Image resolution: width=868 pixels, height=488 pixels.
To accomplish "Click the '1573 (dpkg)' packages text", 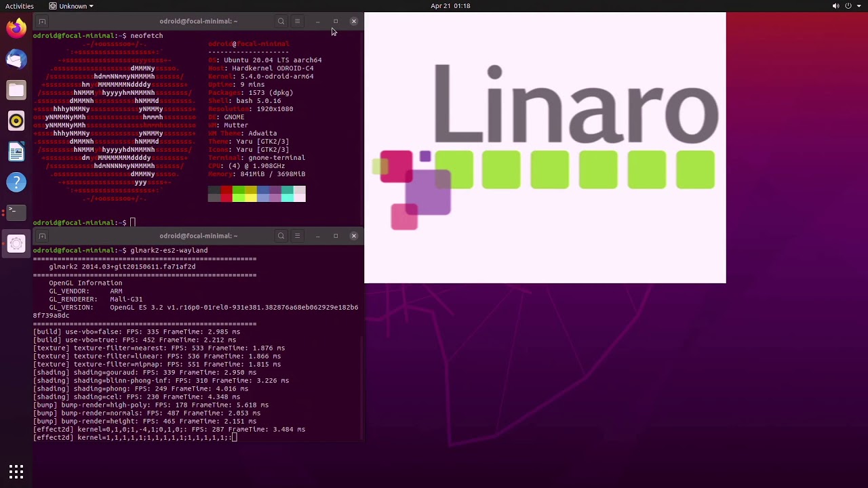I will (x=271, y=92).
